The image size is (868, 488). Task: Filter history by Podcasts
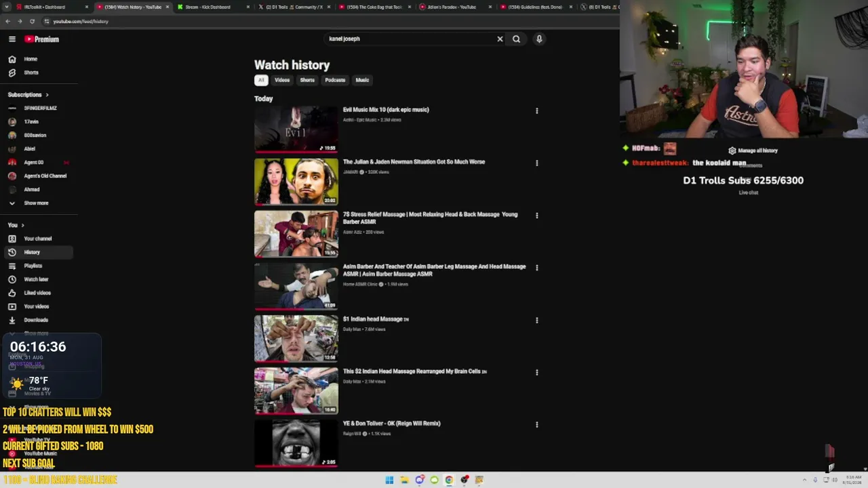tap(335, 80)
